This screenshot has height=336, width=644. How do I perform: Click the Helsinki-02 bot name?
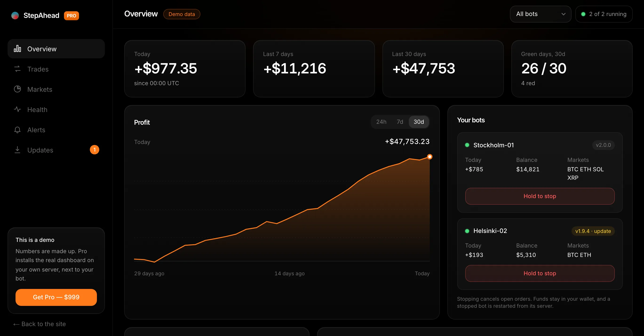tap(490, 231)
